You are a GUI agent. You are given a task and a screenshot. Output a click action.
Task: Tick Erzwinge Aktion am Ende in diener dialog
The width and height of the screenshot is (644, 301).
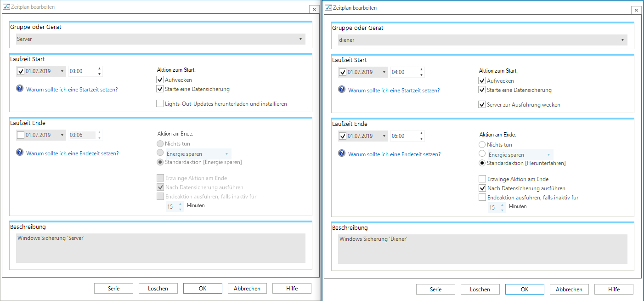pos(482,179)
